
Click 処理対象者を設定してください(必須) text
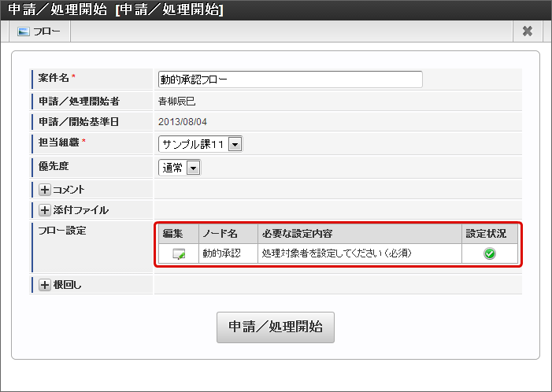click(x=336, y=253)
